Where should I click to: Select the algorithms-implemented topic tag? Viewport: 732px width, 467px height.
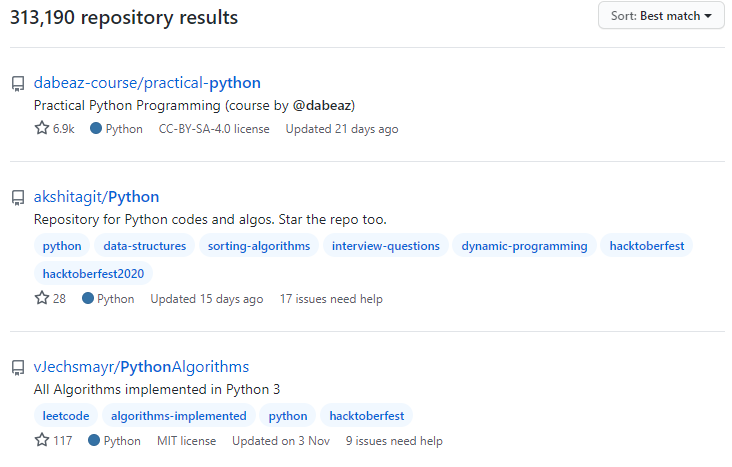click(179, 416)
